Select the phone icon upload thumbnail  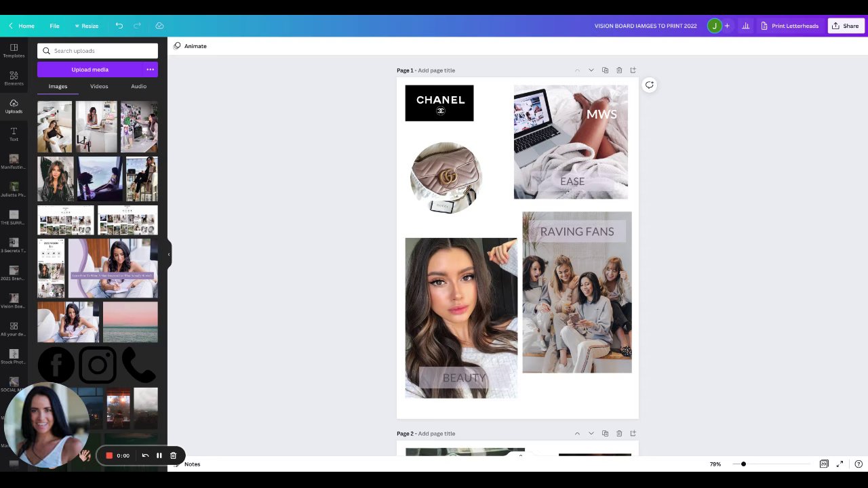click(x=138, y=365)
